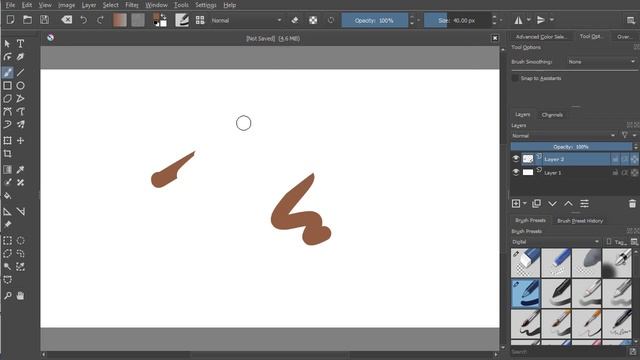Select the Reference Images pin tool
640x360 pixels.
7,224
